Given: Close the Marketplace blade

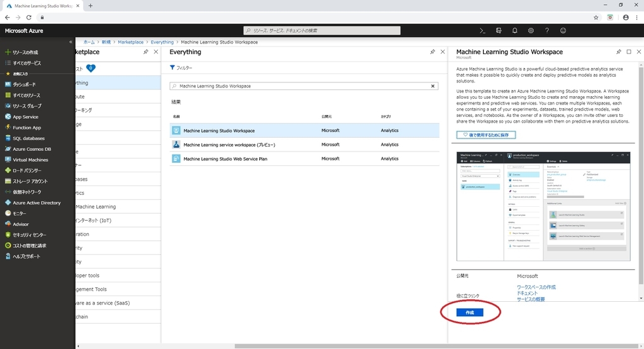Looking at the screenshot, I should 156,52.
